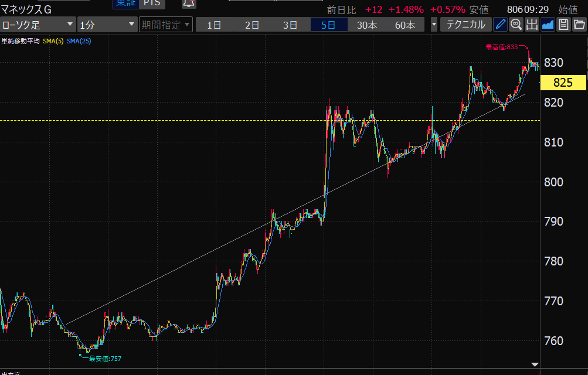Select the 30本 bar count tab
588x375 pixels.
point(367,25)
